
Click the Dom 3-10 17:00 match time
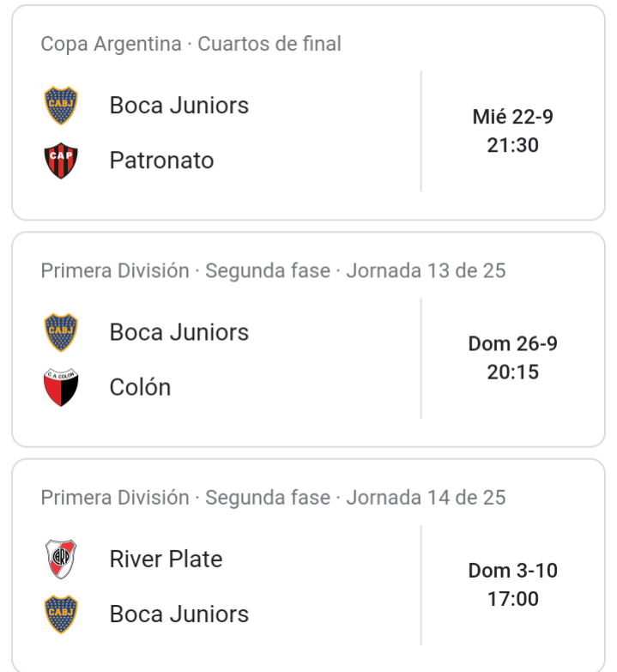(x=513, y=584)
